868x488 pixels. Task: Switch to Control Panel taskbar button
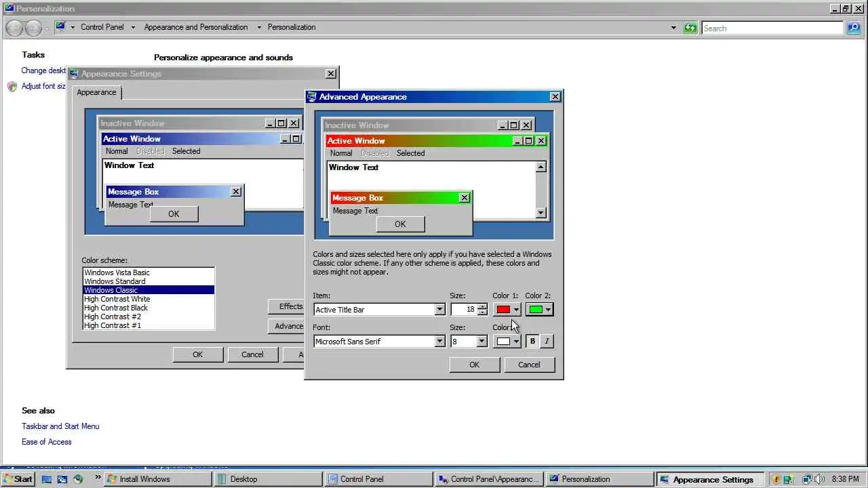[378, 479]
